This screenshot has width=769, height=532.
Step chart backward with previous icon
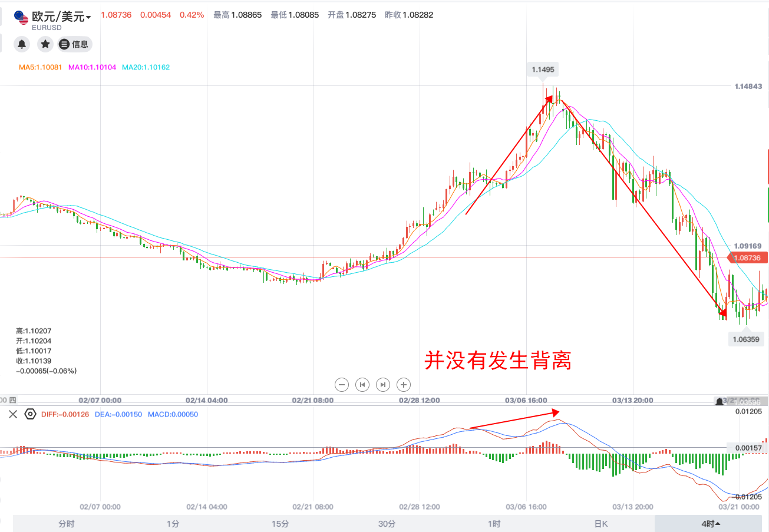coord(362,385)
